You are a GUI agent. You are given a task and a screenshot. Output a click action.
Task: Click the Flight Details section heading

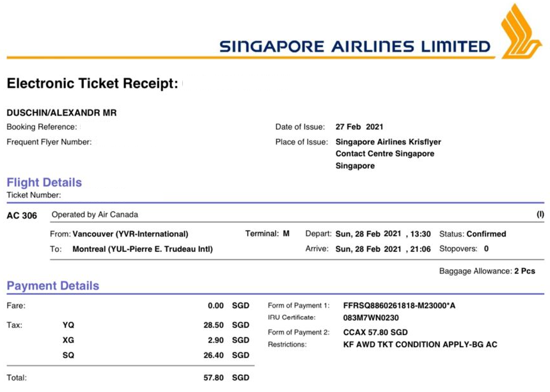pos(44,183)
